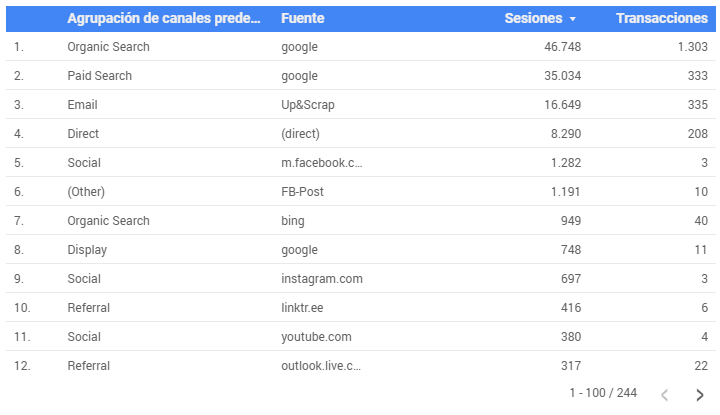Sort by Sesiones column header
The width and height of the screenshot is (720, 415).
(x=533, y=18)
